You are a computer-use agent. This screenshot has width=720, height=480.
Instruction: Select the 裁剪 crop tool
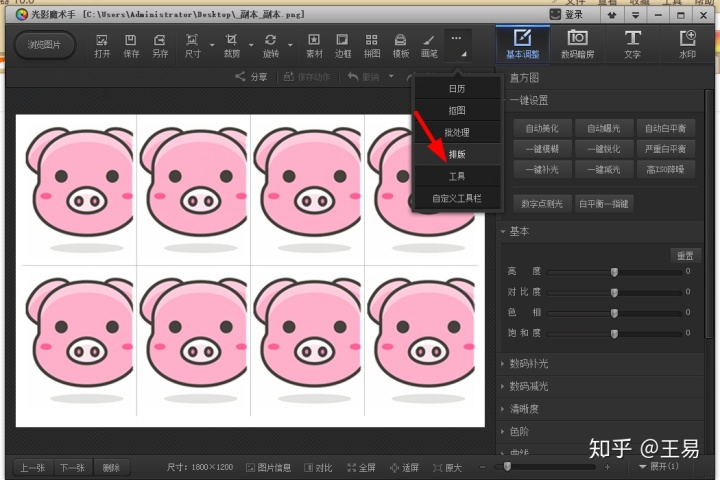(231, 46)
